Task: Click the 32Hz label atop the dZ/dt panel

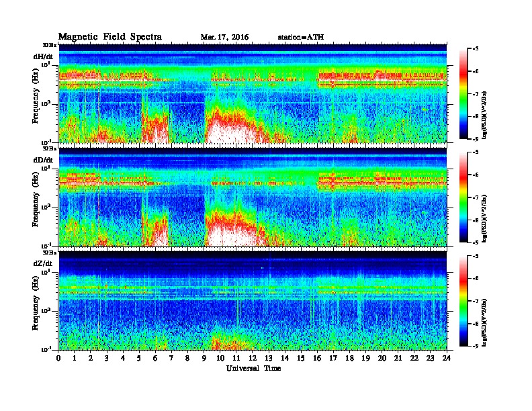Action: 50,253
